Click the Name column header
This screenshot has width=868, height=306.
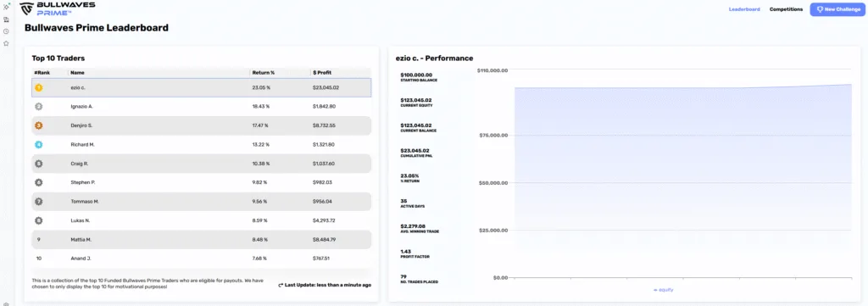tap(77, 73)
